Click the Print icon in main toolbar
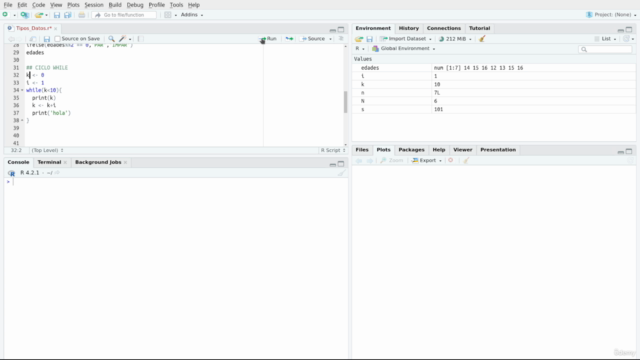640x360 pixels. (82, 15)
